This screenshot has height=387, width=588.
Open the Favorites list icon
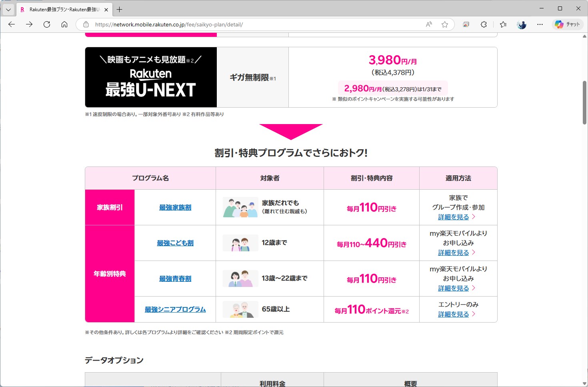pyautogui.click(x=503, y=24)
